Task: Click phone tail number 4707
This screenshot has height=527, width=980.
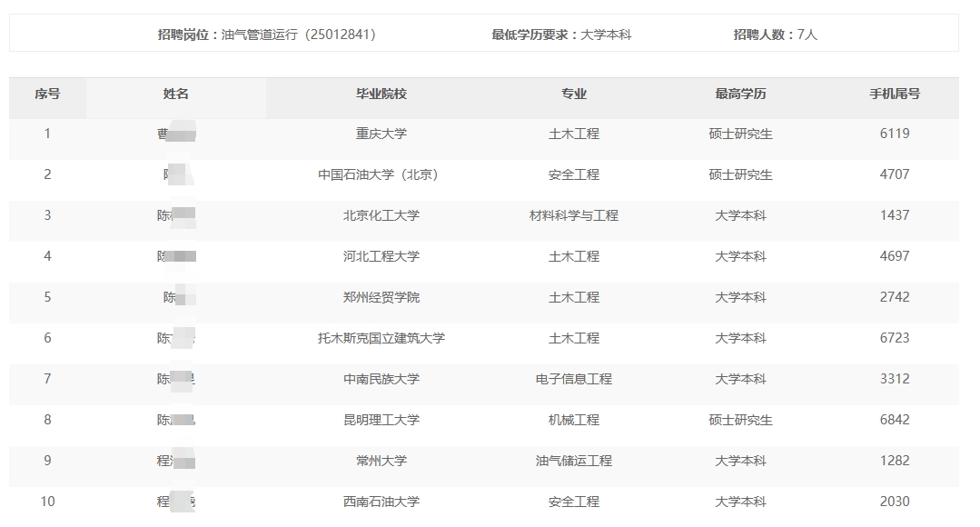Action: pos(894,174)
